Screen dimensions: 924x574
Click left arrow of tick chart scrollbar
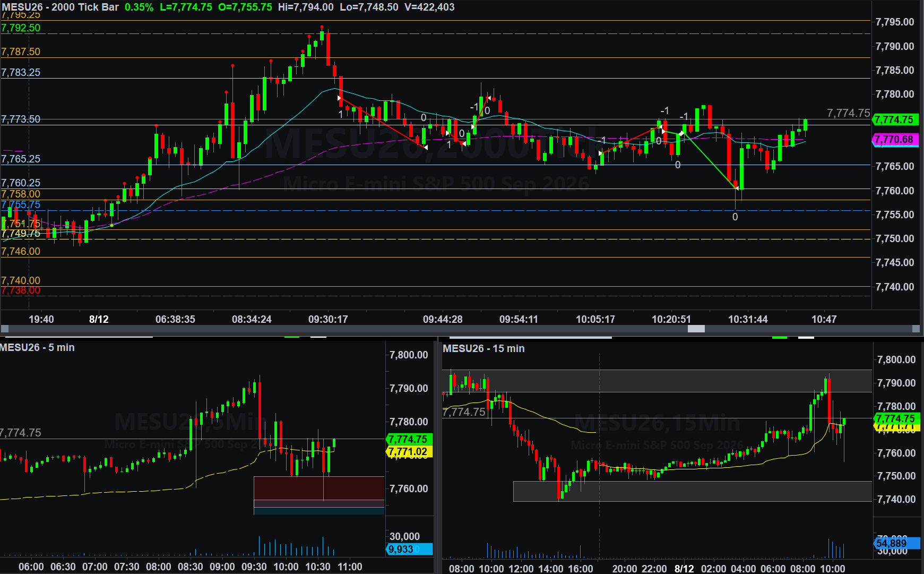click(5, 329)
